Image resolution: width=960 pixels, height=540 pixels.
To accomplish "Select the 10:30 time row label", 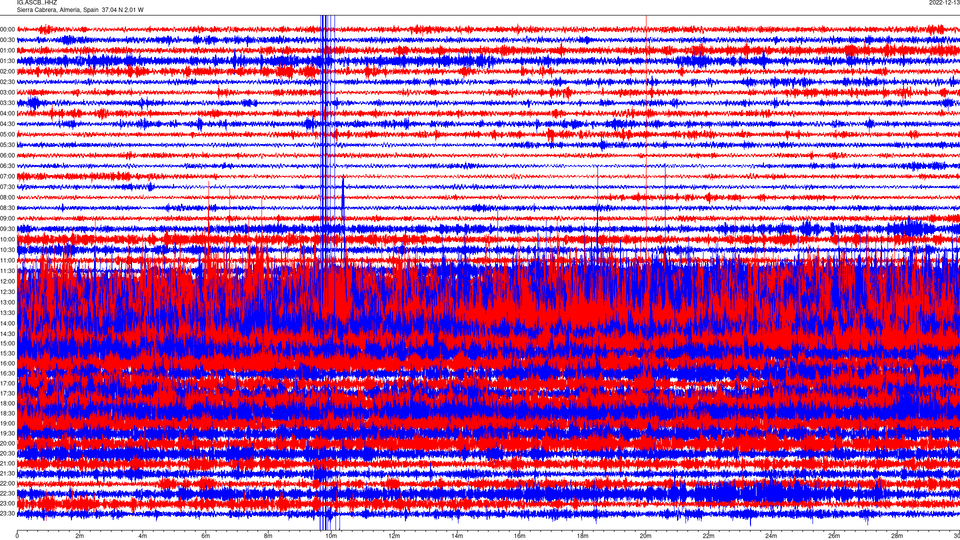I will tap(8, 250).
